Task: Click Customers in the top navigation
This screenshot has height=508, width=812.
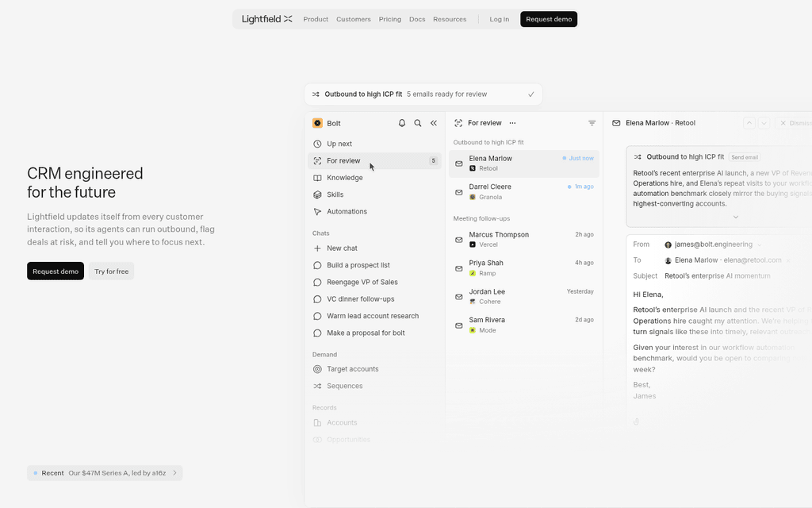Action: [353, 19]
